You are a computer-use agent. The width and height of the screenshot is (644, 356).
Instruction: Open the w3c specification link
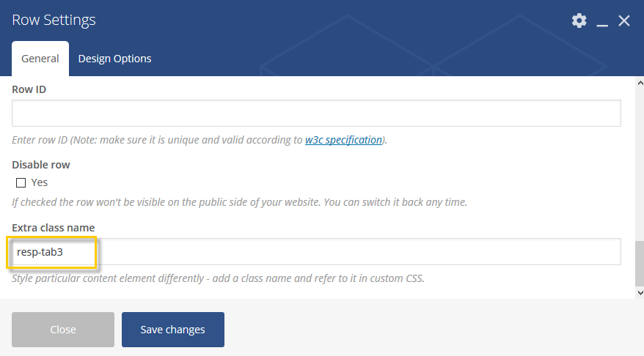tap(343, 140)
